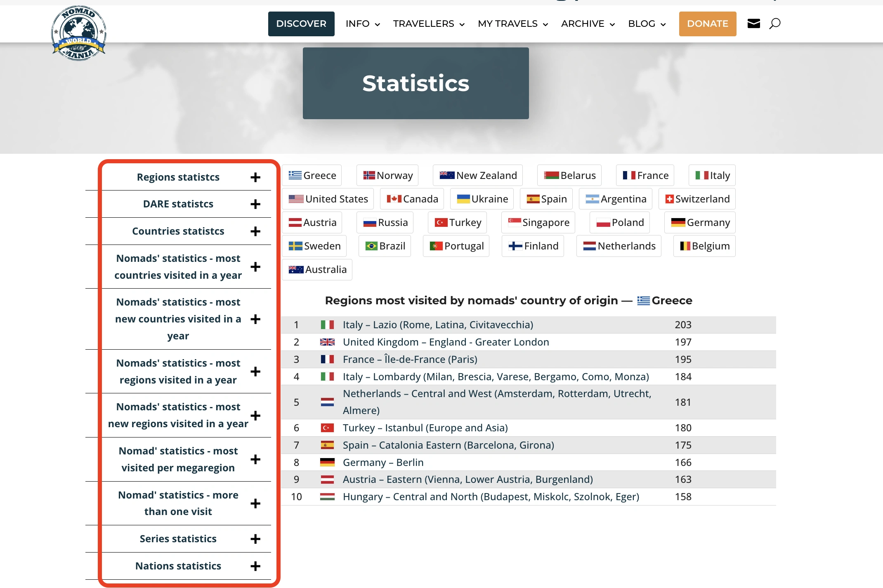Open plus icon beside Series statistics
The width and height of the screenshot is (883, 588).
255,539
